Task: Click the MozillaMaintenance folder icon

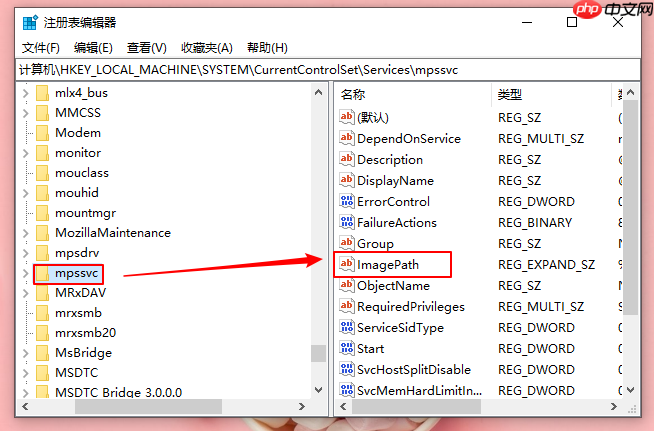Action: 43,233
